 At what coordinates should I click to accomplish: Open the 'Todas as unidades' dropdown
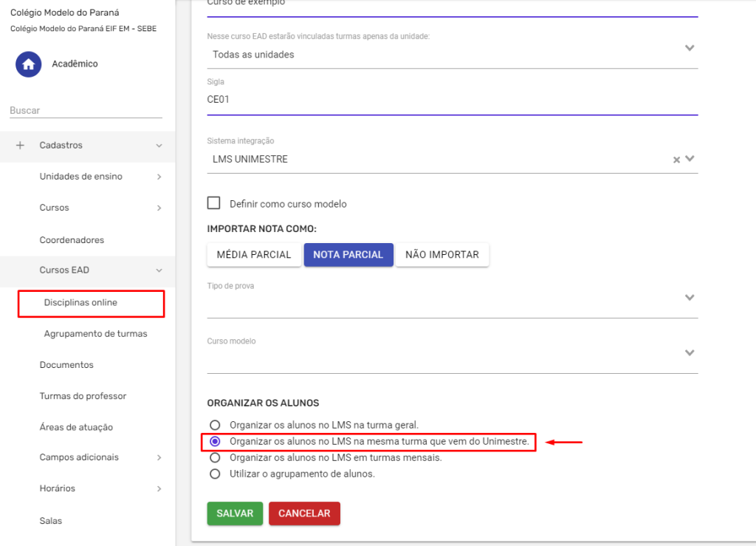click(x=690, y=48)
